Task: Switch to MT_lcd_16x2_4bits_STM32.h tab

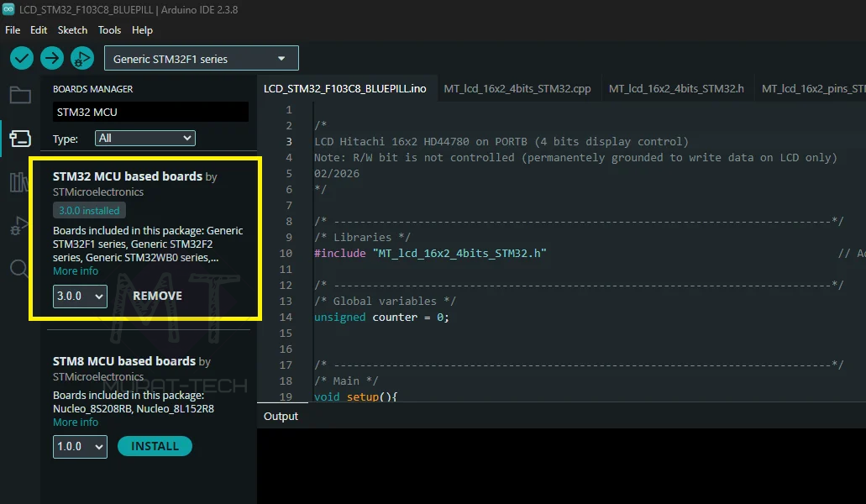Action: click(x=676, y=88)
